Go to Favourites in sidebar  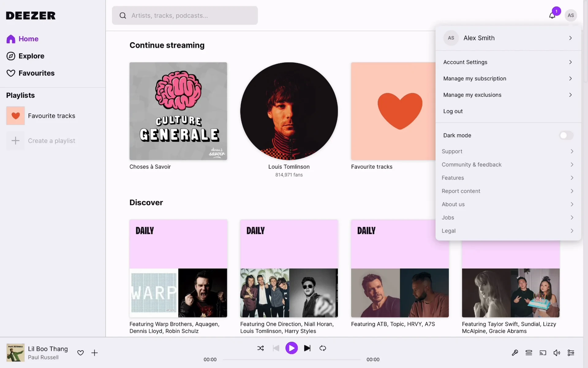[x=30, y=73]
